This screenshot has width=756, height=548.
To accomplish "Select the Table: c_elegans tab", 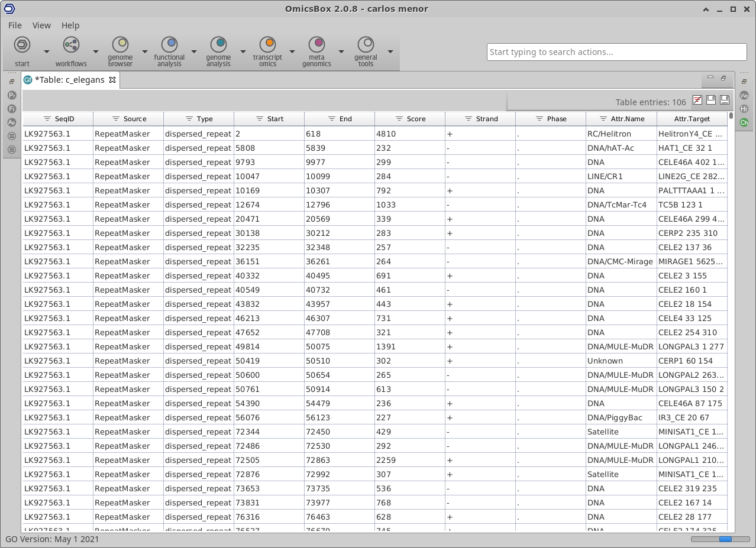I will tap(69, 80).
